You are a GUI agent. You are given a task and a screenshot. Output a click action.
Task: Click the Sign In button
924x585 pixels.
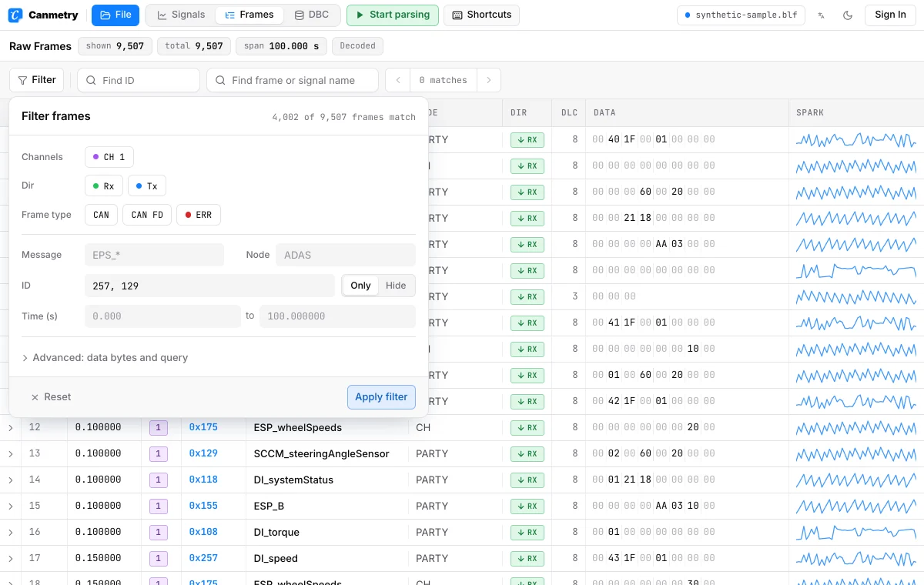[x=890, y=15]
